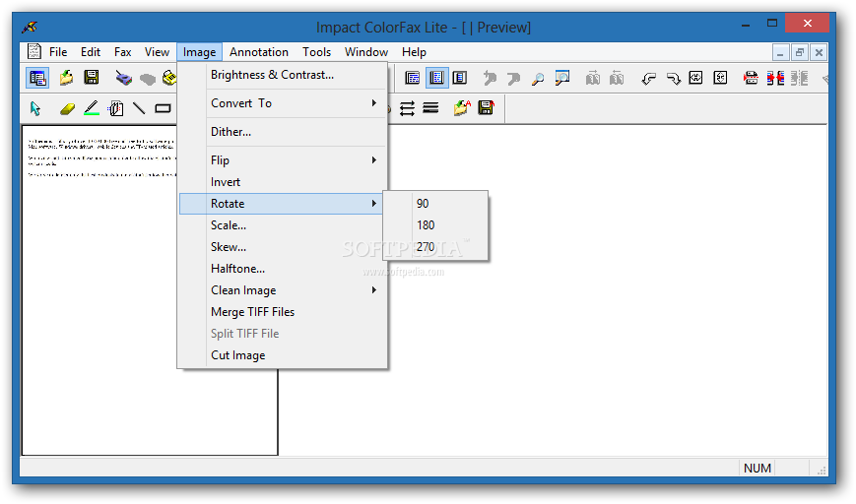Click the NUM indicator in status bar
The image size is (856, 504).
click(757, 468)
